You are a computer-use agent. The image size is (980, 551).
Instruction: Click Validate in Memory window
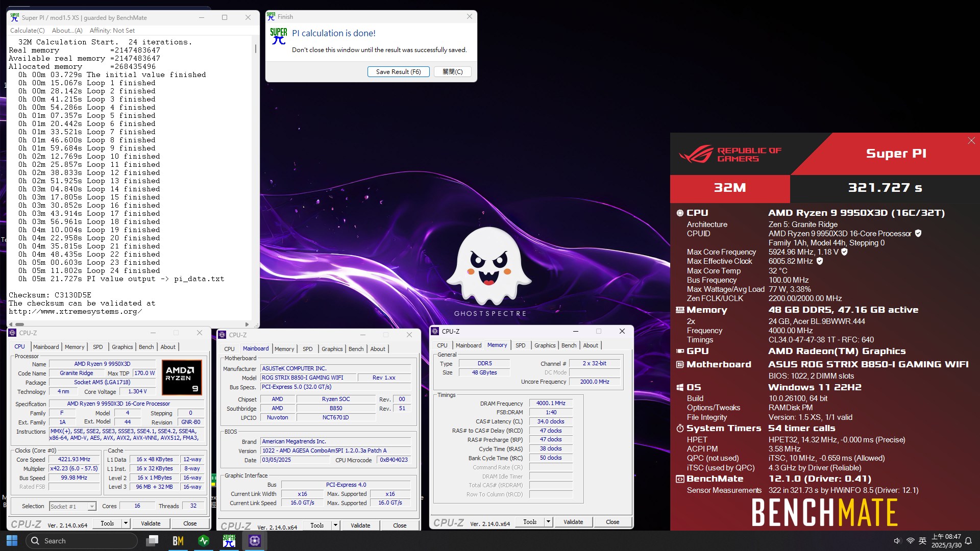tap(573, 522)
